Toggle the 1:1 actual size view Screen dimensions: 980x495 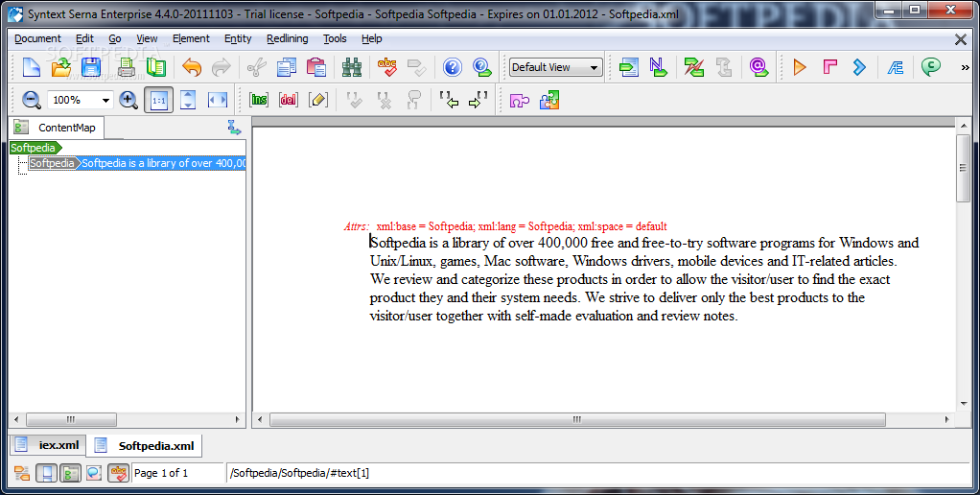coord(159,100)
